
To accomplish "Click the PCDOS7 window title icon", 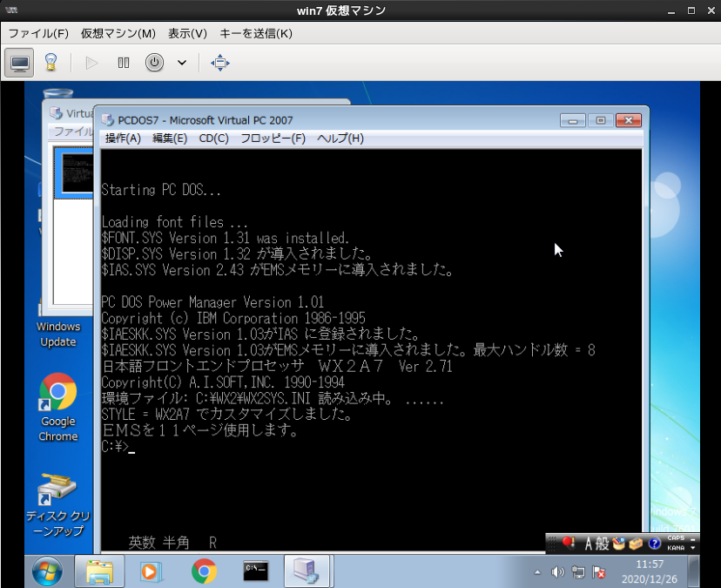I will tap(108, 120).
